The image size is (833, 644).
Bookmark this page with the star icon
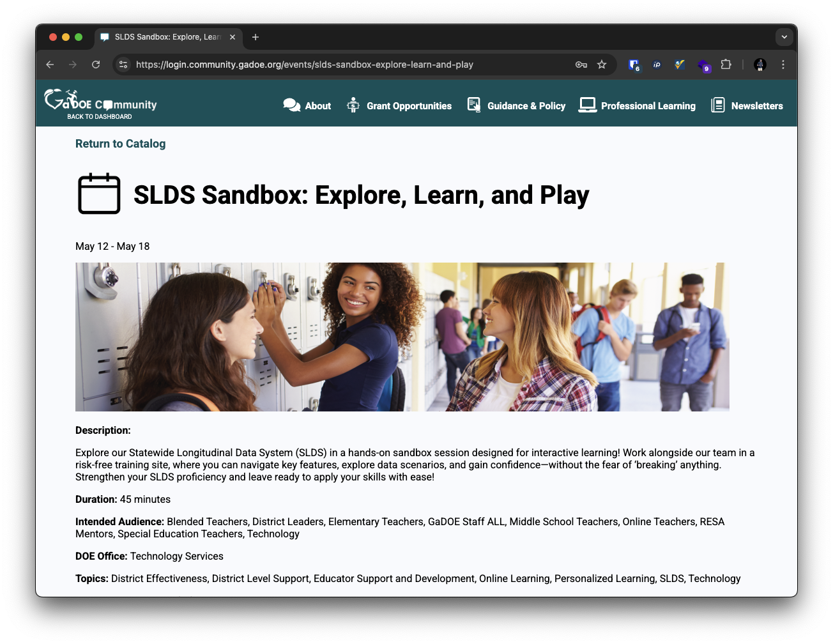point(601,65)
